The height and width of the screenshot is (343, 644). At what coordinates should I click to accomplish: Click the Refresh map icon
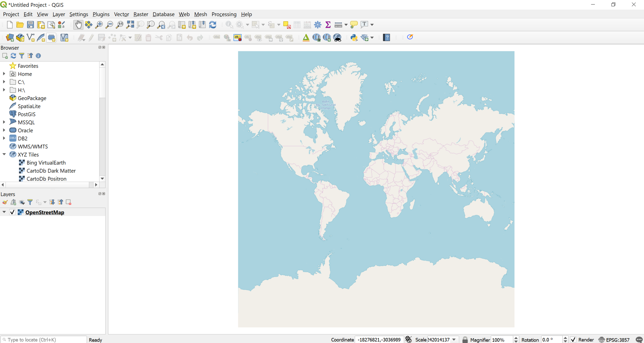pos(213,25)
